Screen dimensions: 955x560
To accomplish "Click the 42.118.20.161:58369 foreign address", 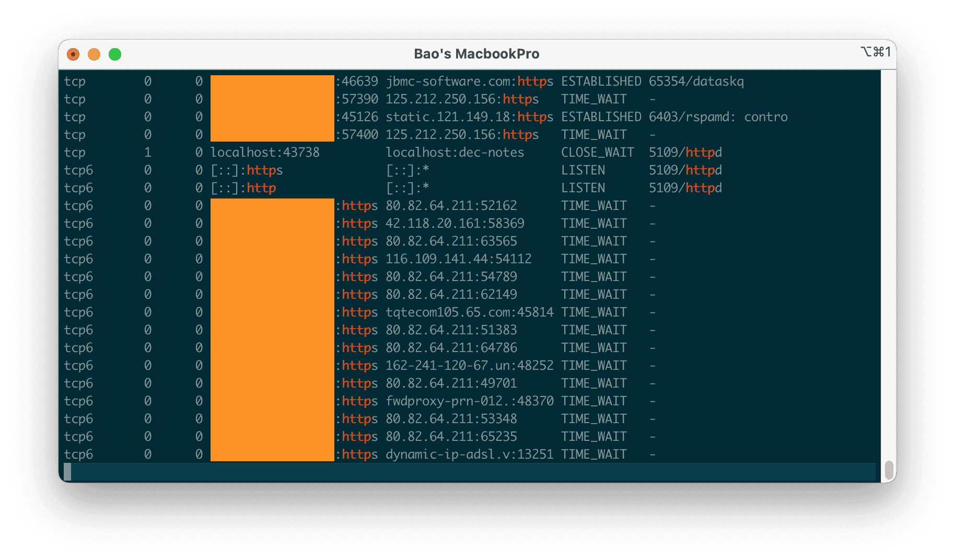I will click(455, 224).
